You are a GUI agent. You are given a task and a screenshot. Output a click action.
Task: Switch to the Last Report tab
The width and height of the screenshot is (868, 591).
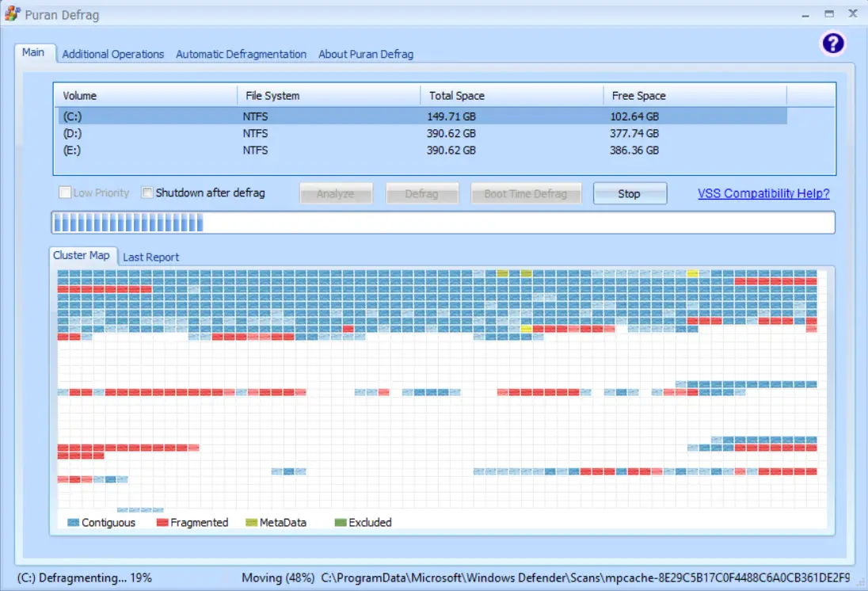coord(150,257)
